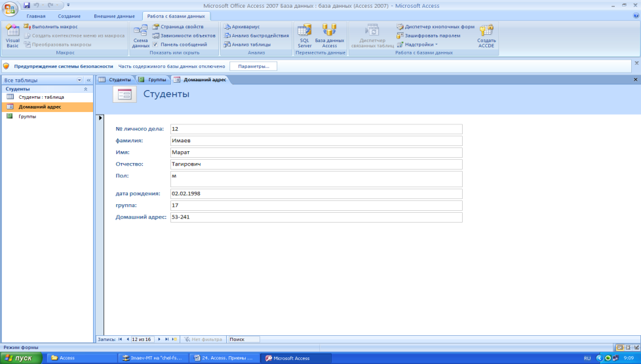The image size is (641, 364).
Task: Collapse Студенты group in navigation pane
Action: click(85, 89)
